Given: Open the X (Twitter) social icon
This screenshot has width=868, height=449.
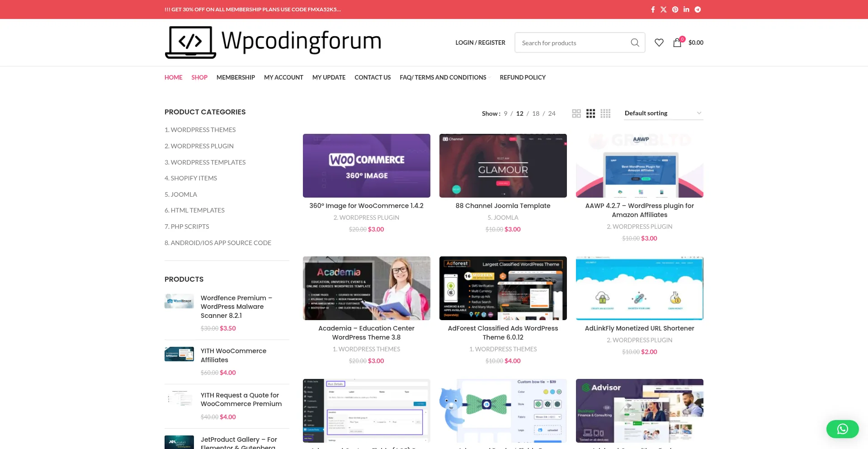Looking at the screenshot, I should click(x=664, y=9).
